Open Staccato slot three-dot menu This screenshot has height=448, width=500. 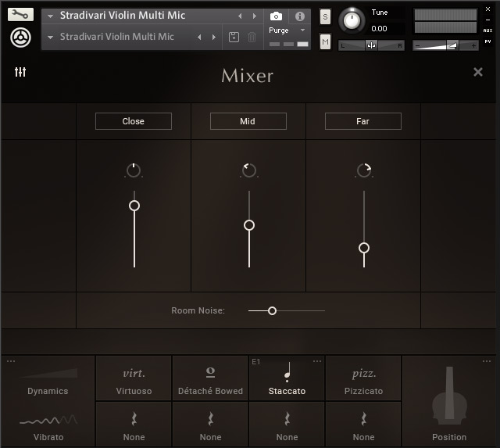point(317,361)
